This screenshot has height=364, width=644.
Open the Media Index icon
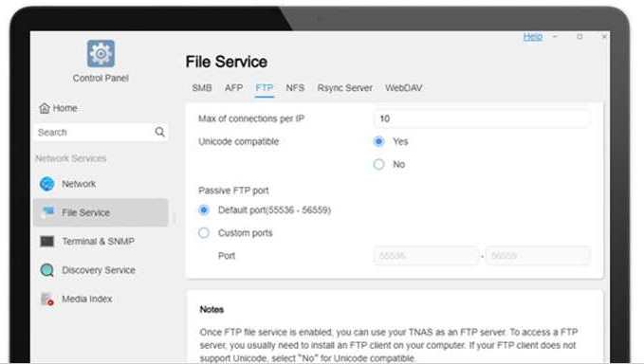(x=46, y=299)
